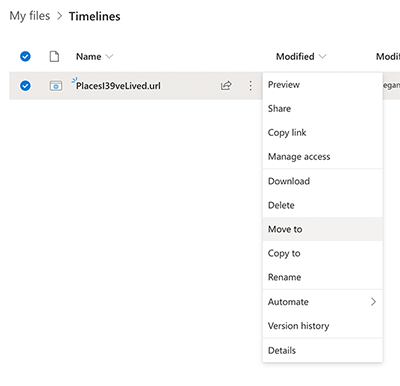Deselect the PlacesI39veLived.url row checkbox
This screenshot has height=386, width=400.
[x=25, y=86]
